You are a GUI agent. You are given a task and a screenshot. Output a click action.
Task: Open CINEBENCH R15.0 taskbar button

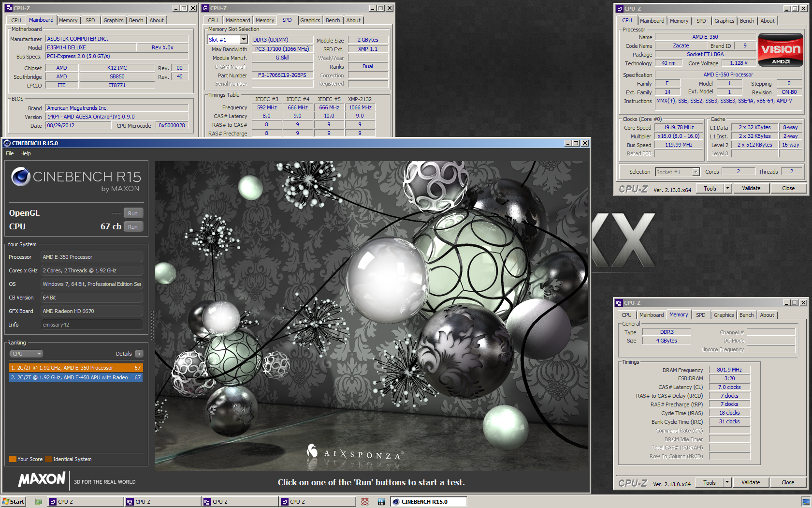(x=429, y=502)
